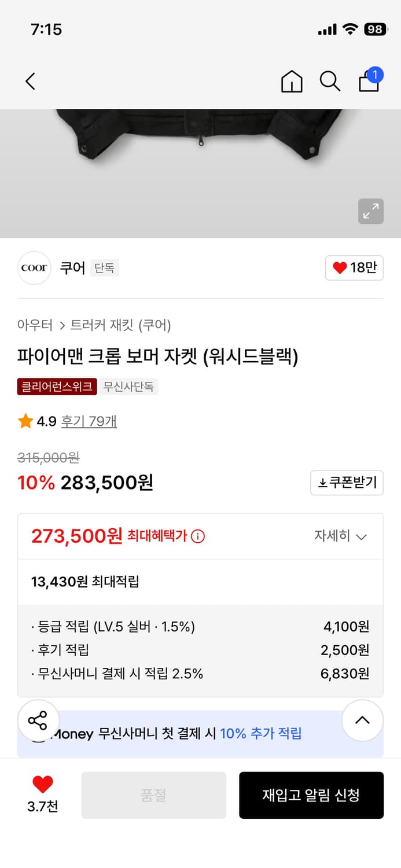
Task: Tap the star rating icon
Action: 24,421
